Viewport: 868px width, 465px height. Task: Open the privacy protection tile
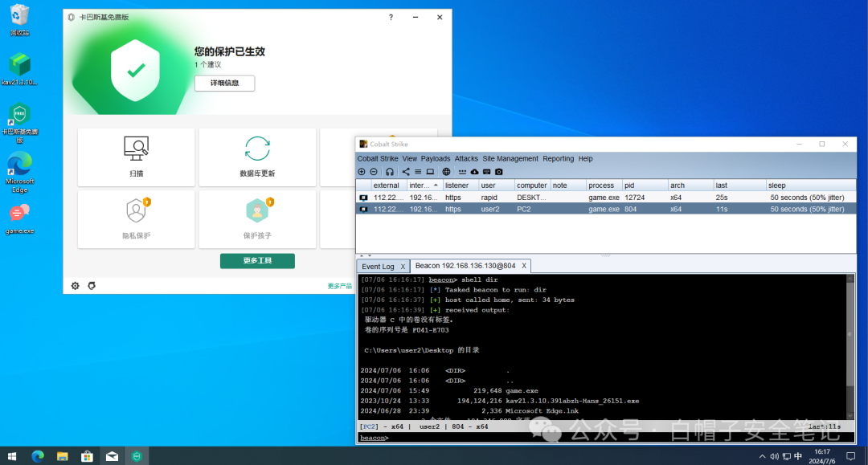pos(136,219)
